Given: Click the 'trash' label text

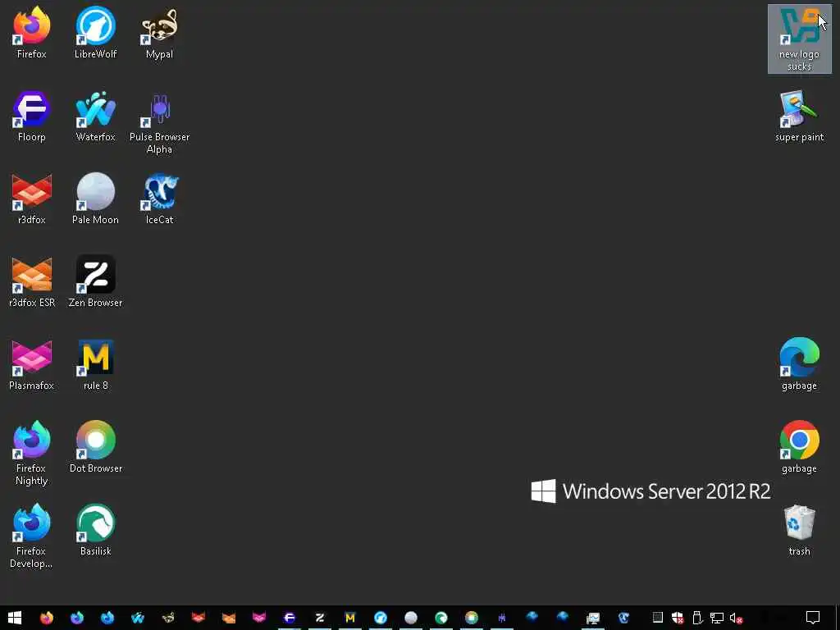Looking at the screenshot, I should (x=799, y=551).
